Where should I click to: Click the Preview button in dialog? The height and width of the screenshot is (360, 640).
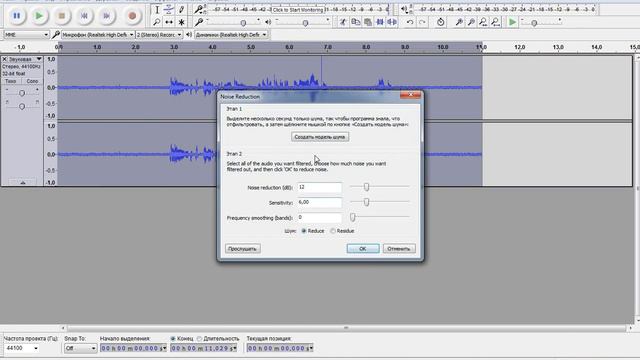[x=242, y=249]
